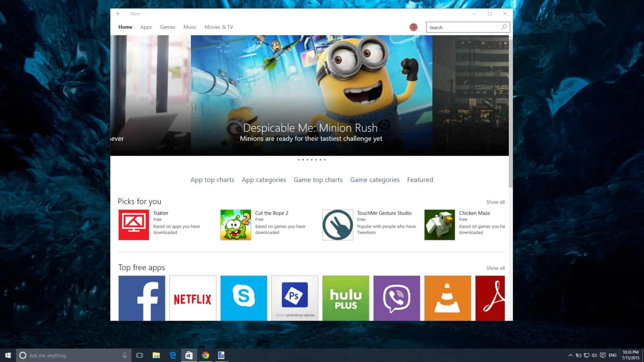
Task: Open the user account avatar
Action: point(413,27)
